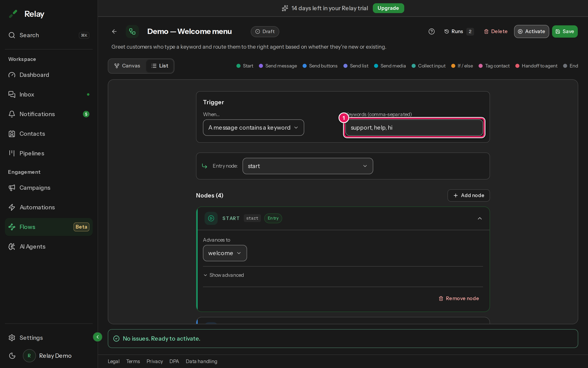Open the Terms link
Viewport: 588px width, 368px height.
pyautogui.click(x=133, y=361)
